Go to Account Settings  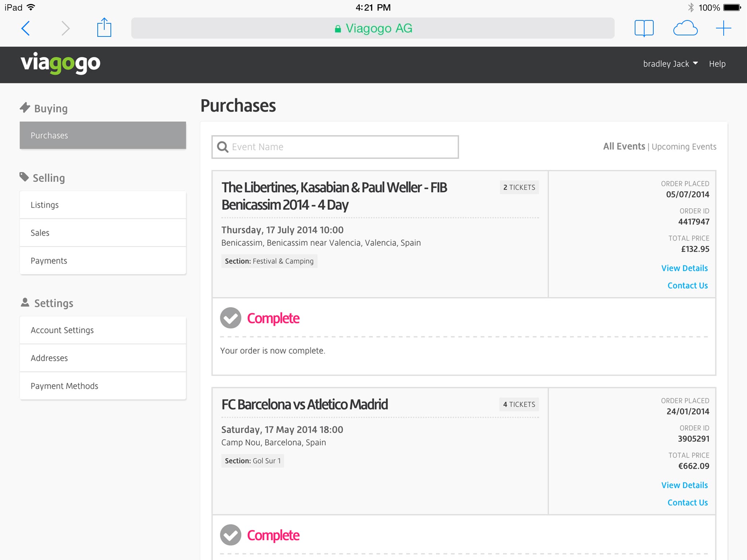pos(103,330)
